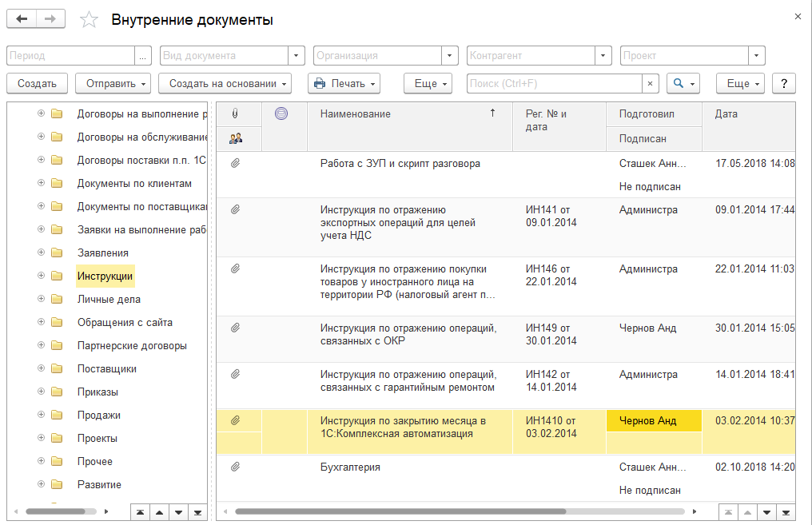
Task: Open the Печать menu
Action: pyautogui.click(x=344, y=83)
